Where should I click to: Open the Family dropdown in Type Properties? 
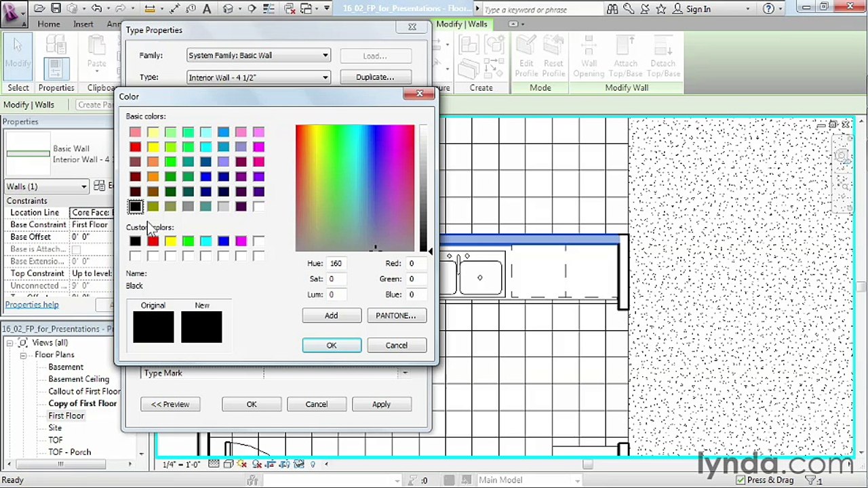pos(258,56)
